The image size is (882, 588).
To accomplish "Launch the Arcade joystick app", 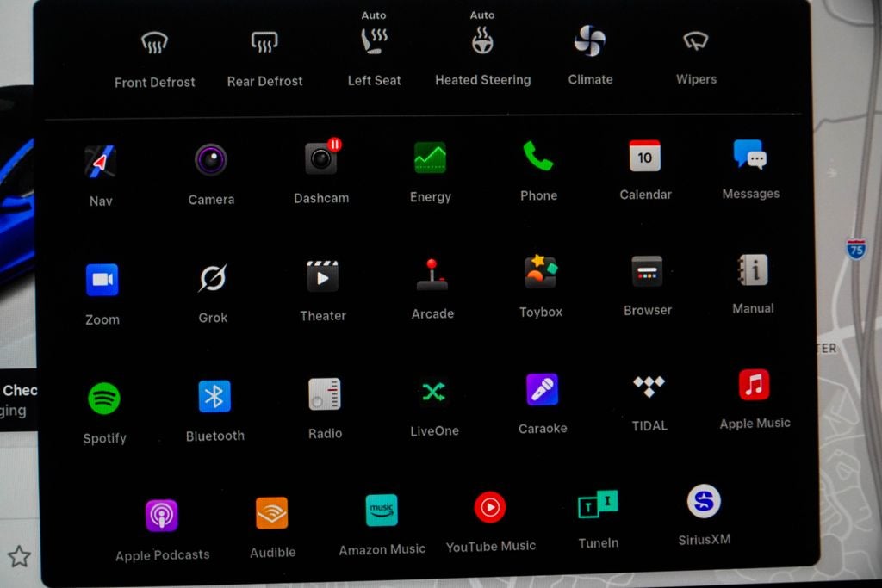I will pyautogui.click(x=432, y=275).
